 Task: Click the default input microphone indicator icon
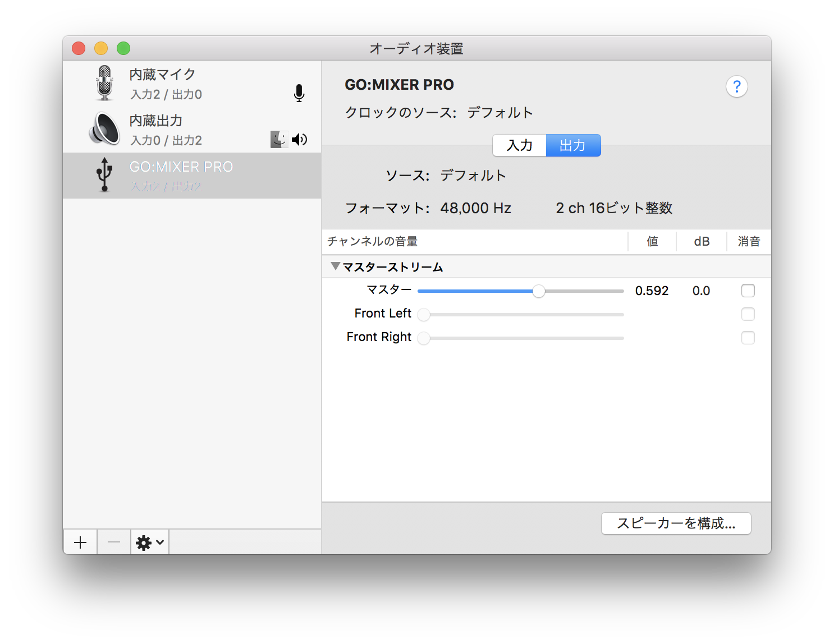click(x=299, y=93)
